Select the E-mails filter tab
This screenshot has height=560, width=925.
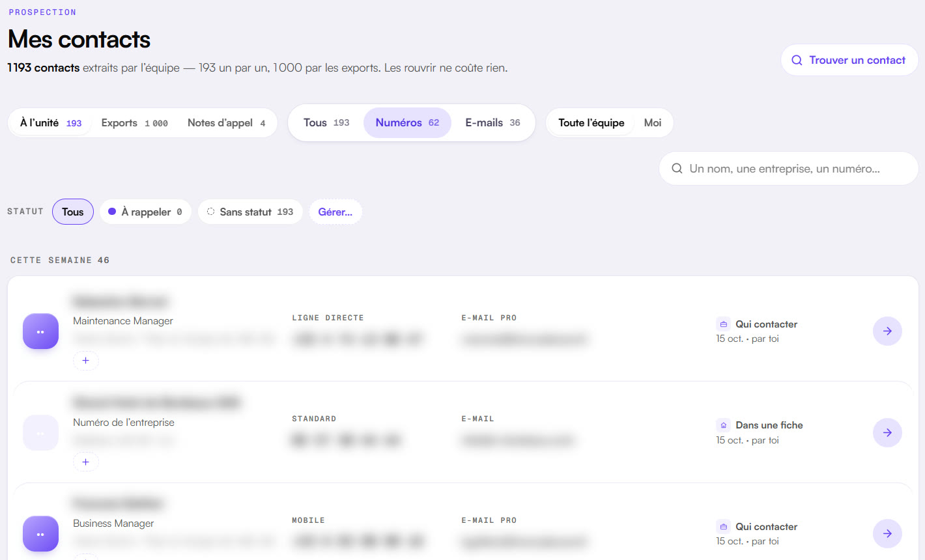(x=492, y=122)
